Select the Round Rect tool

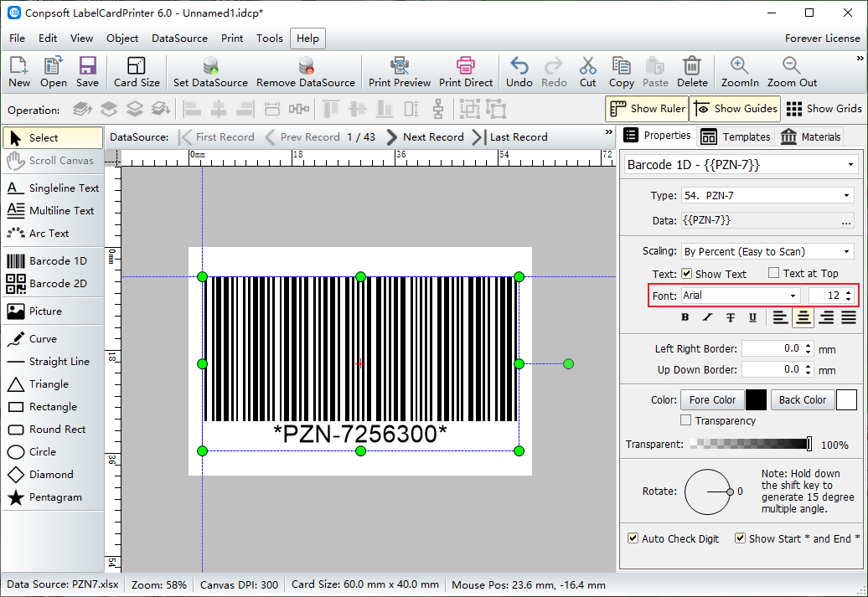[53, 430]
